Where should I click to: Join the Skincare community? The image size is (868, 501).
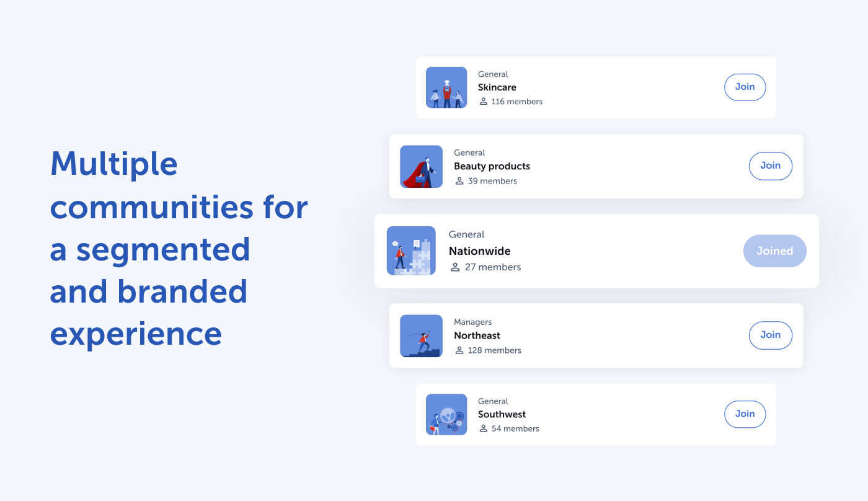[745, 87]
